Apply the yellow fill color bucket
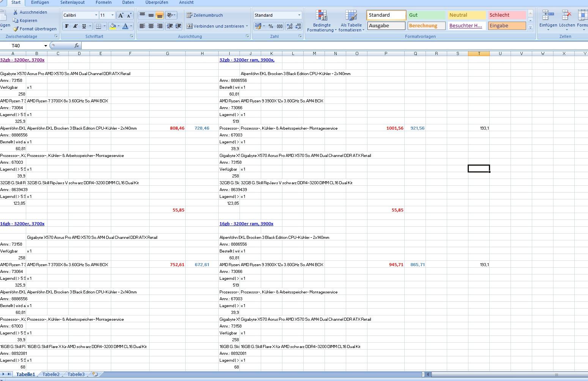Viewport: 588px width, 381px height. click(x=112, y=26)
